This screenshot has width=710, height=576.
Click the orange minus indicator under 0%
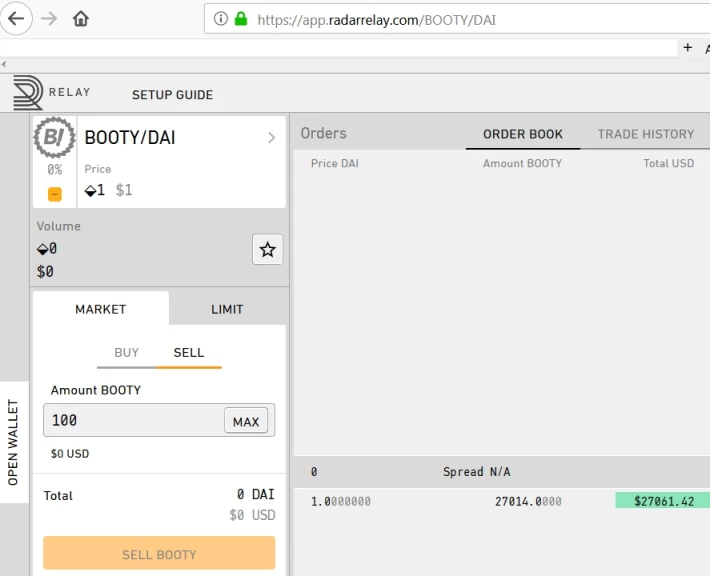coord(55,194)
